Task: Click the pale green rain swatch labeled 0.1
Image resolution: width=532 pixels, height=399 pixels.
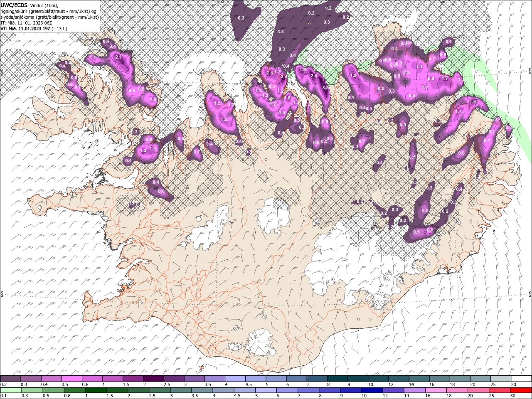Action: (x=11, y=390)
